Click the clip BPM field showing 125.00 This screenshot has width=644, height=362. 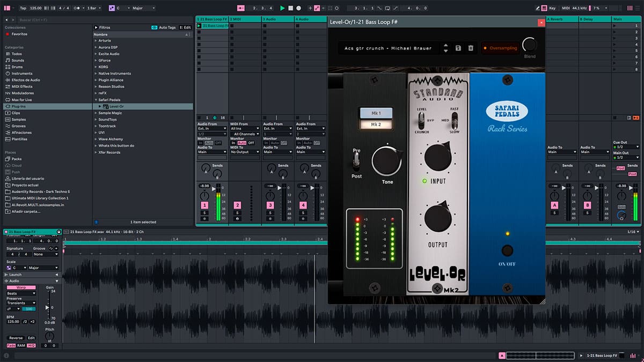(x=14, y=321)
